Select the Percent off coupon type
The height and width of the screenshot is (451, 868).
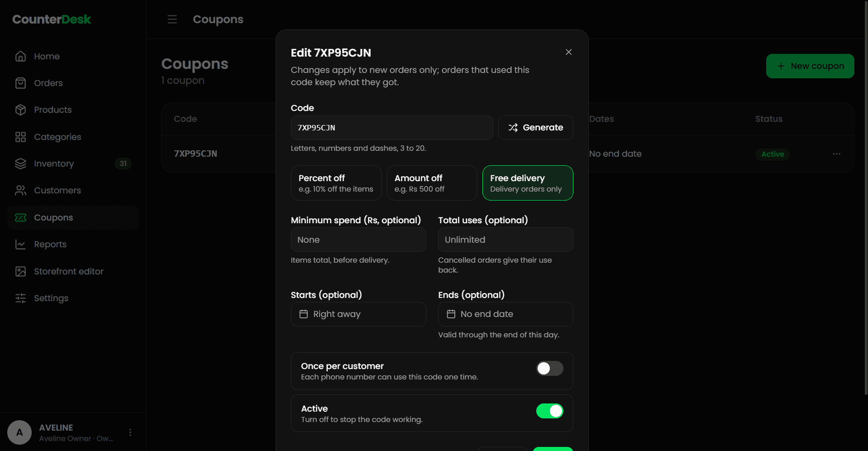(x=336, y=183)
